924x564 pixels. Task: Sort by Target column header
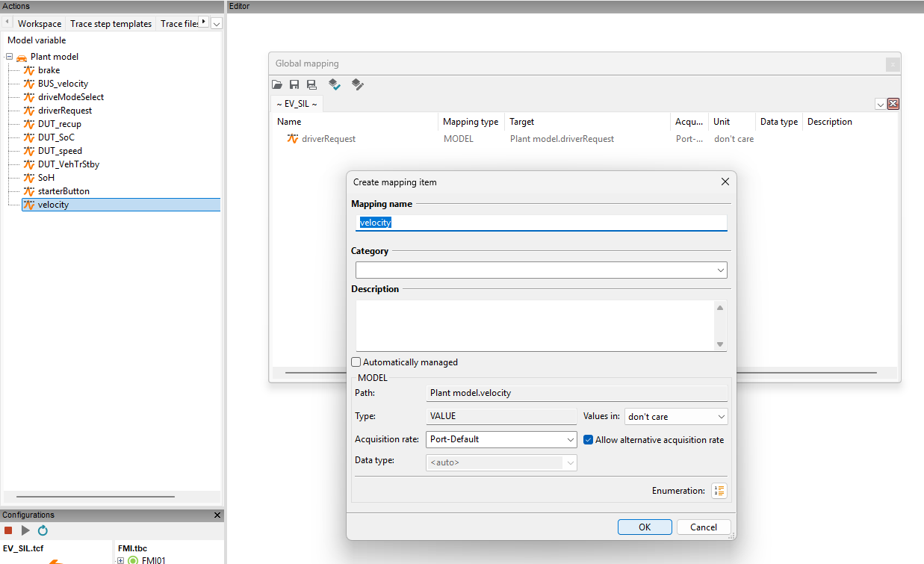(521, 122)
